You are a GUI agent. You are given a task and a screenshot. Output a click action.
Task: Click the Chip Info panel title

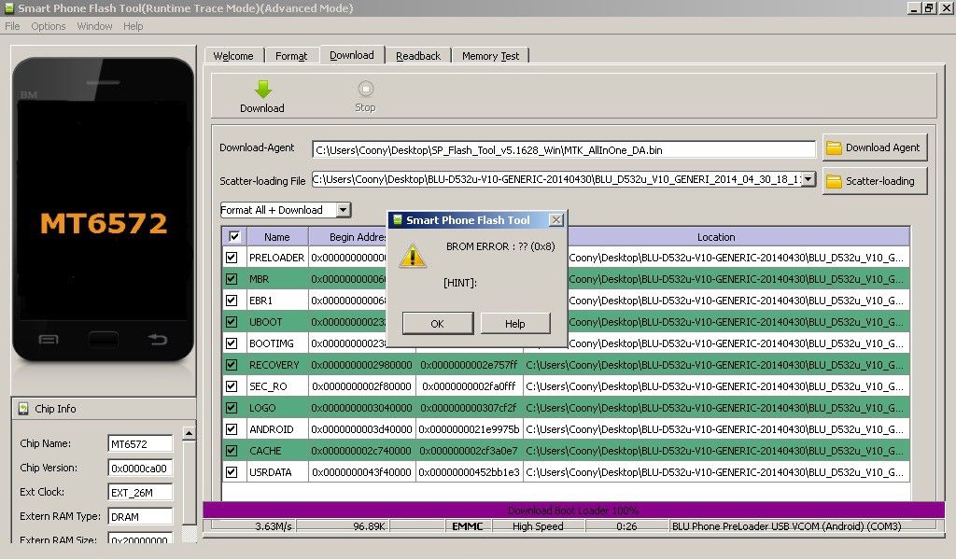[x=55, y=408]
